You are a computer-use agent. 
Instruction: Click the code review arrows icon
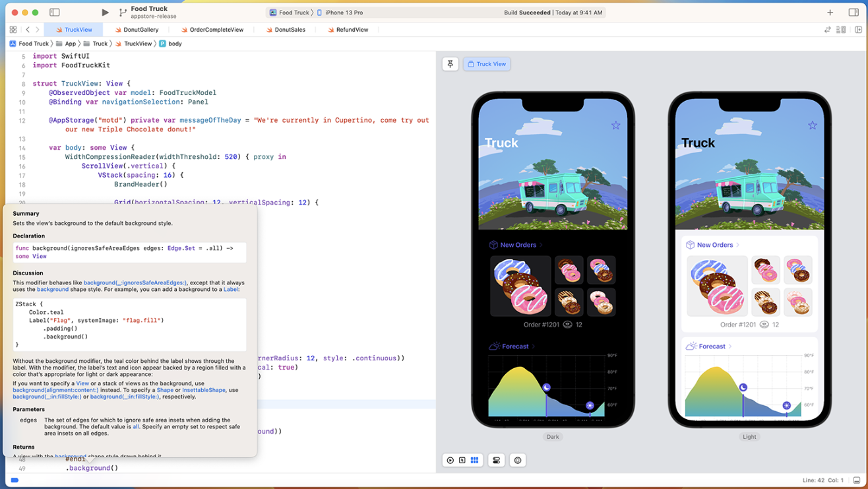[x=828, y=30]
